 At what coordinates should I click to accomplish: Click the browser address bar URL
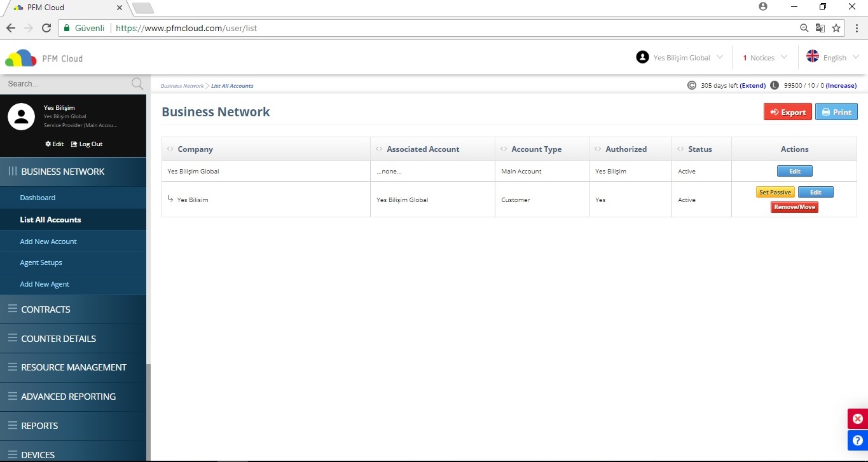pyautogui.click(x=186, y=28)
